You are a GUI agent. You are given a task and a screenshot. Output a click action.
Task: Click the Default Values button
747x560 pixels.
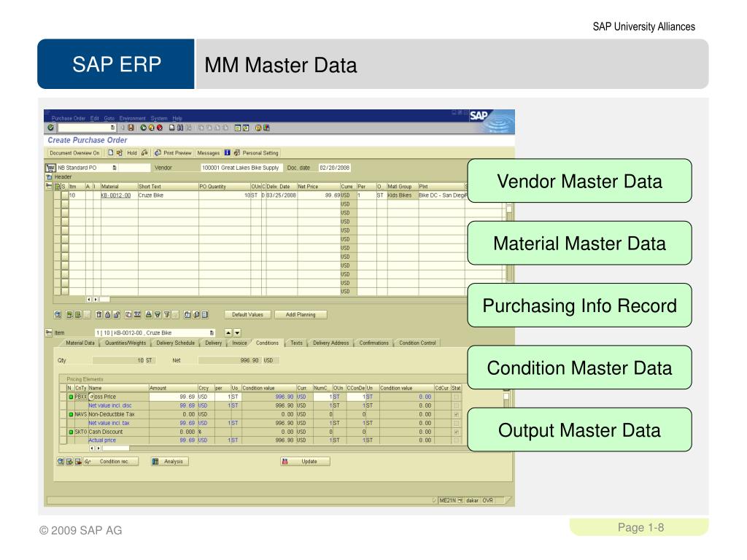click(248, 315)
